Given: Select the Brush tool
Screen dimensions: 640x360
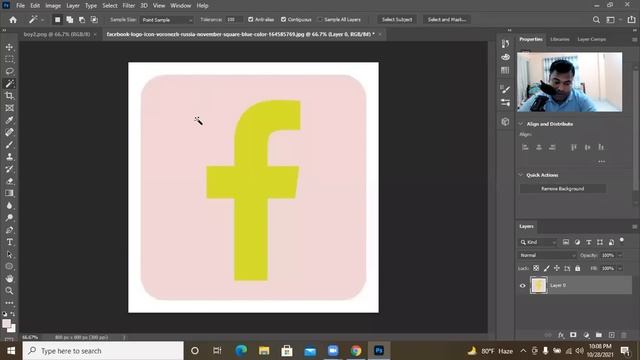Looking at the screenshot, I should 9,144.
